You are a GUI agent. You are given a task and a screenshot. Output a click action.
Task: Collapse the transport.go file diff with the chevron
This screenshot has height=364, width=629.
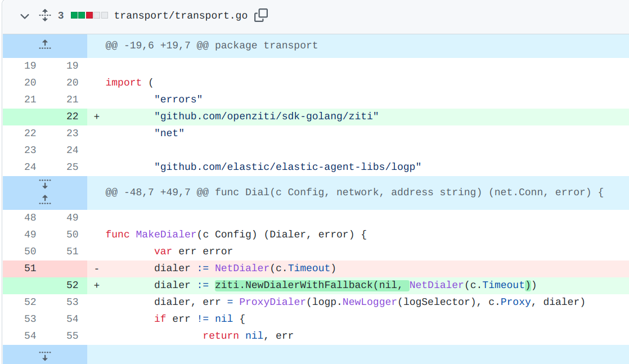pos(24,16)
